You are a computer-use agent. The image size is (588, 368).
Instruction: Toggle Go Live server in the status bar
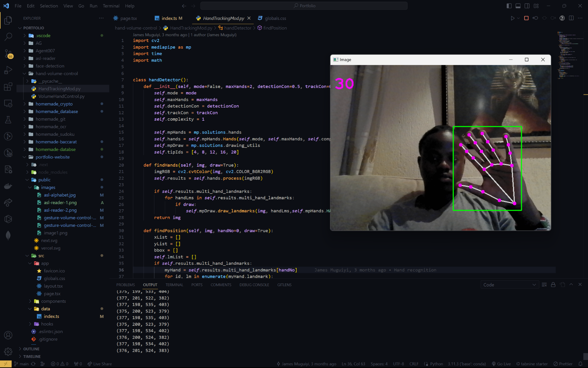(501, 364)
